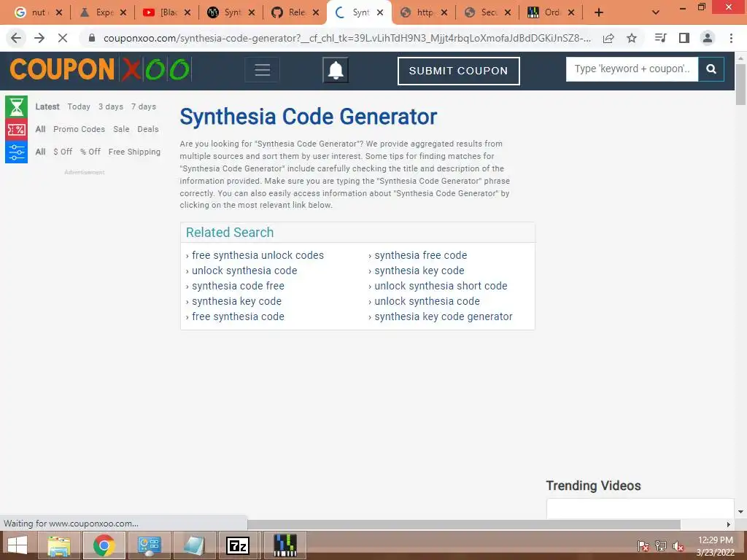Open 'synthesia code free' link
The image size is (747, 560).
239,286
